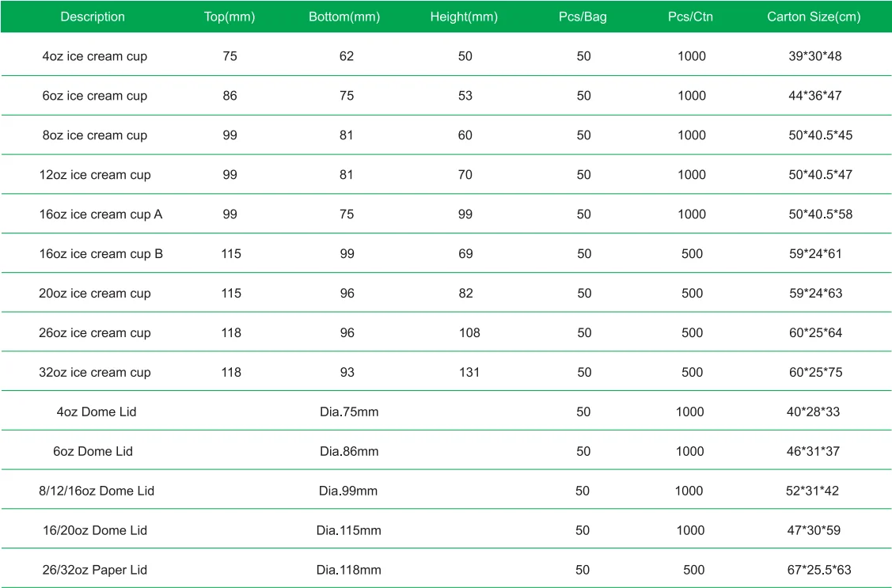892x588 pixels.
Task: Select the 26/32oz Paper Lid row label
Action: tap(95, 571)
